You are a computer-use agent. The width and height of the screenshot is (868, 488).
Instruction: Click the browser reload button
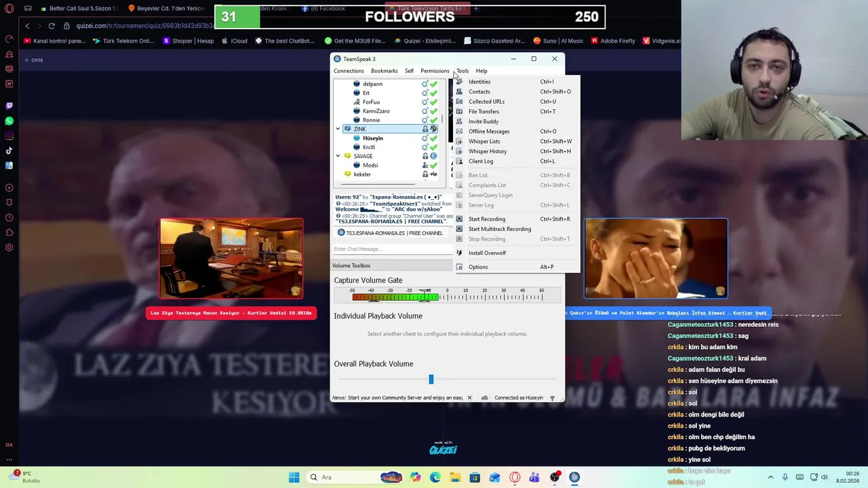(52, 26)
